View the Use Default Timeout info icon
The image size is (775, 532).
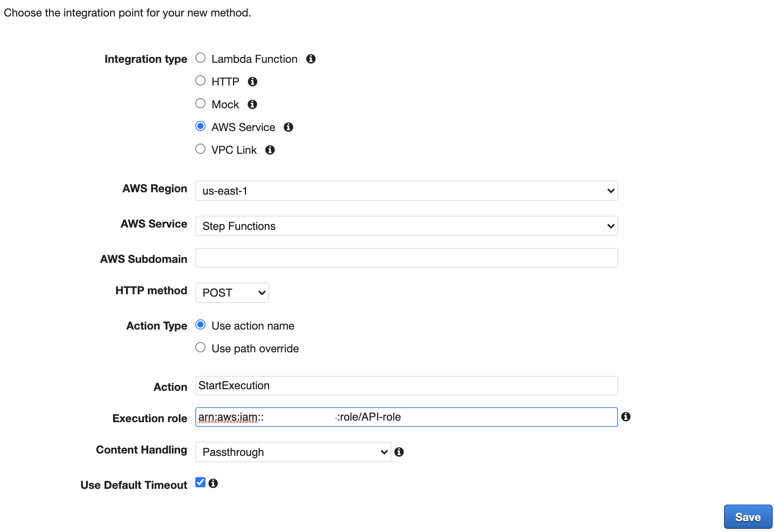click(x=214, y=484)
